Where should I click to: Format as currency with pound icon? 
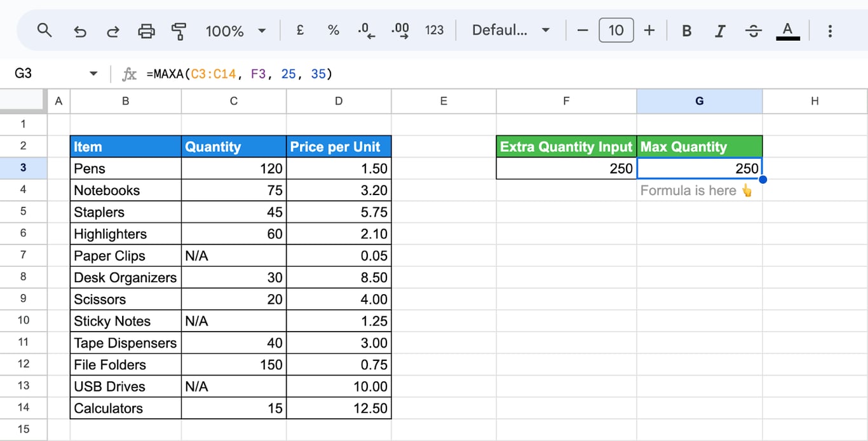[300, 31]
